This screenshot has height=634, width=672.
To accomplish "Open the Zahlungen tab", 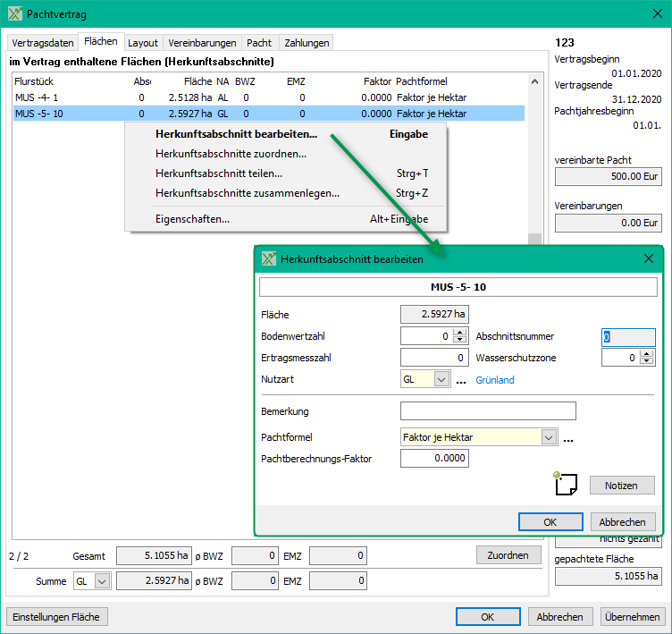I will point(307,43).
